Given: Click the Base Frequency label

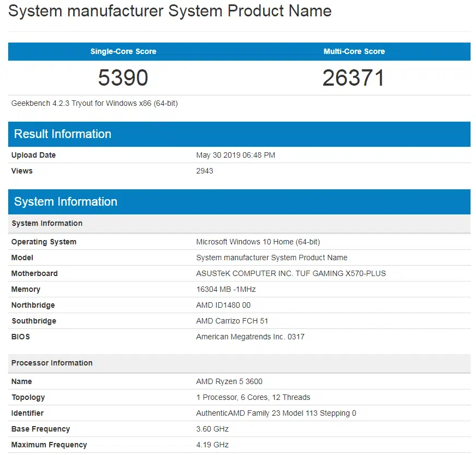Looking at the screenshot, I should pos(41,429).
